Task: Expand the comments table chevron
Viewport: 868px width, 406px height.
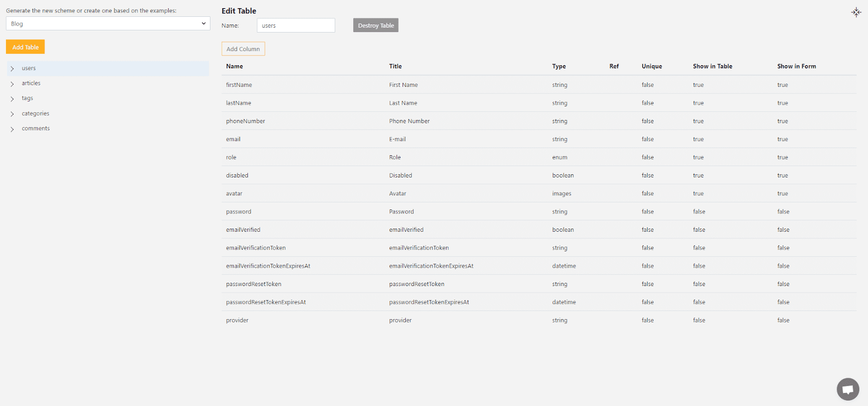Action: [12, 129]
